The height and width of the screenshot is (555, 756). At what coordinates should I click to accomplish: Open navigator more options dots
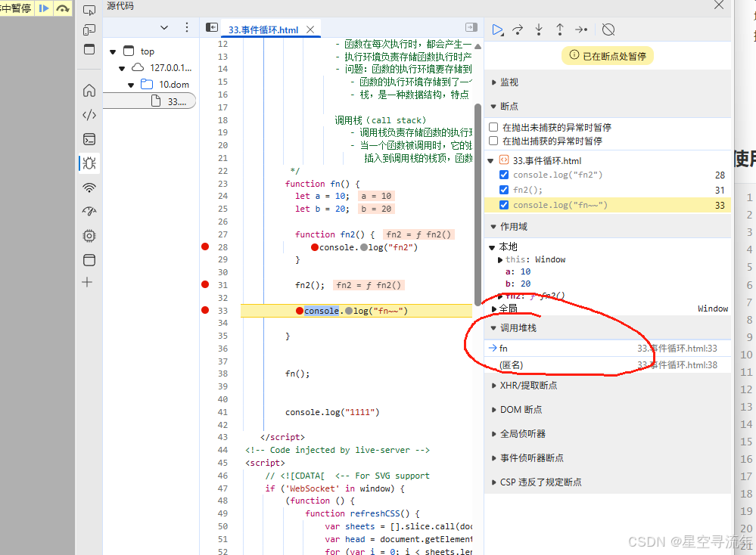tap(187, 27)
